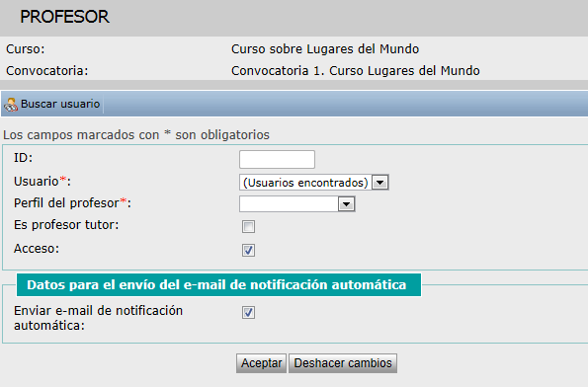Open the Usuarios encontrados combo box
Viewport: 588px width, 387px height.
click(314, 183)
